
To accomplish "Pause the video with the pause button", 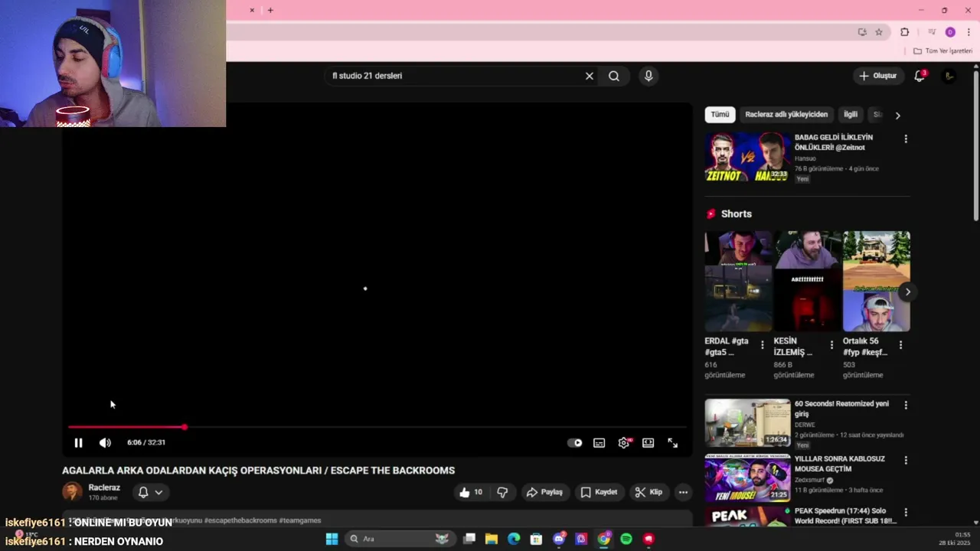I will click(78, 442).
